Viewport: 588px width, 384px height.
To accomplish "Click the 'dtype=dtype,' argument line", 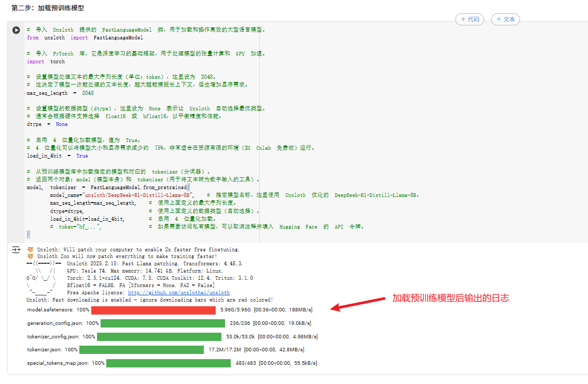I will tap(67, 211).
